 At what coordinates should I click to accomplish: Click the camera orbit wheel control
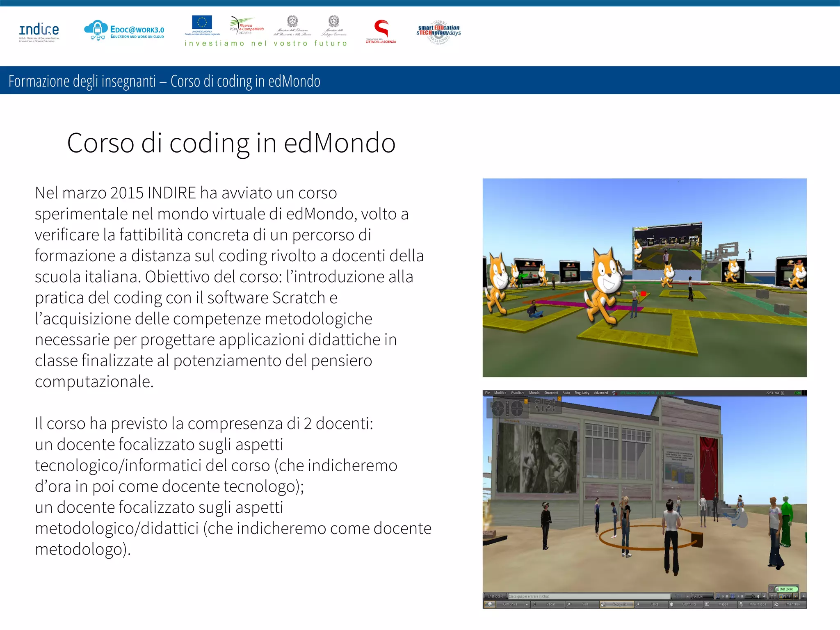tap(498, 408)
